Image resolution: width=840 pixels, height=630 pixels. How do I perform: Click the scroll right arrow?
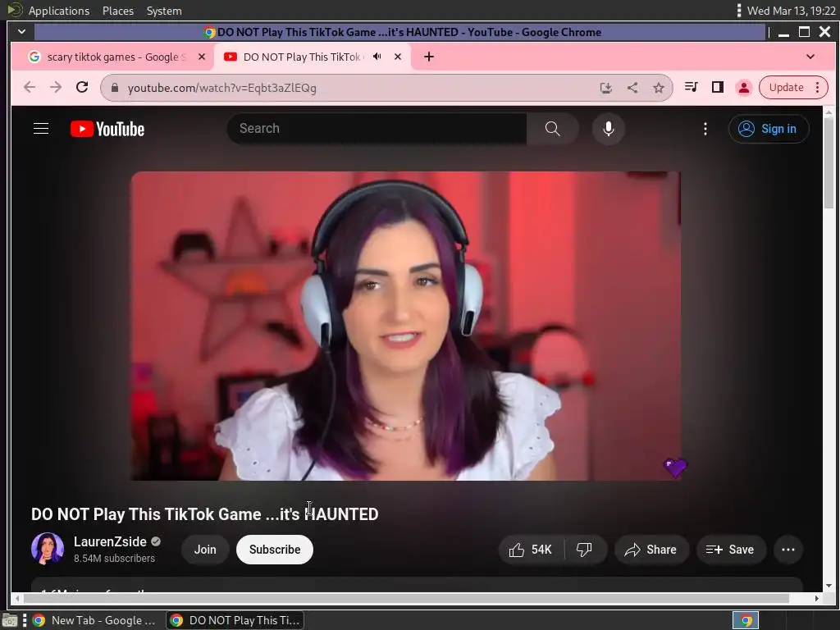[x=817, y=598]
